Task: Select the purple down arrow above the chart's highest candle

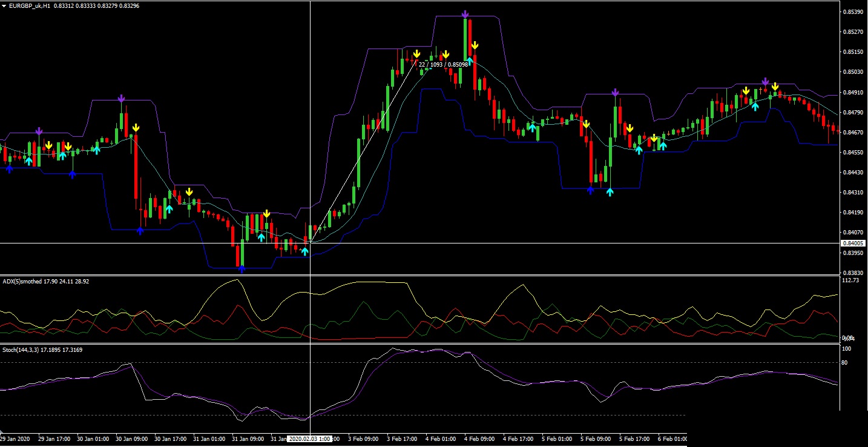Action: (x=465, y=14)
